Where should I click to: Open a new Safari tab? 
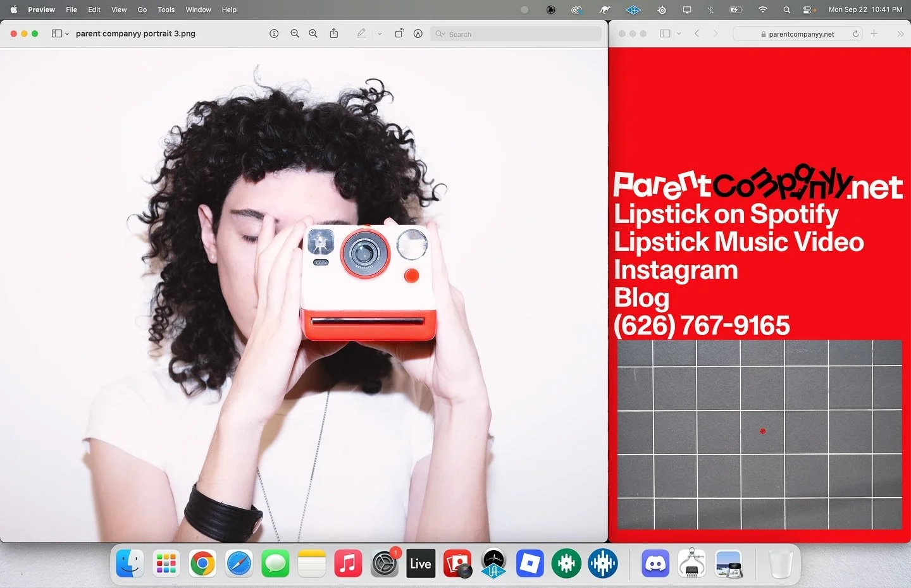coord(874,34)
